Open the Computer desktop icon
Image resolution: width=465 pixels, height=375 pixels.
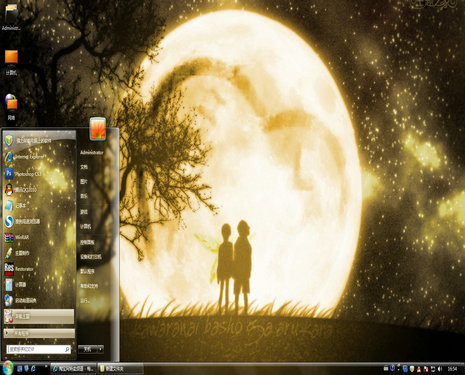point(11,62)
